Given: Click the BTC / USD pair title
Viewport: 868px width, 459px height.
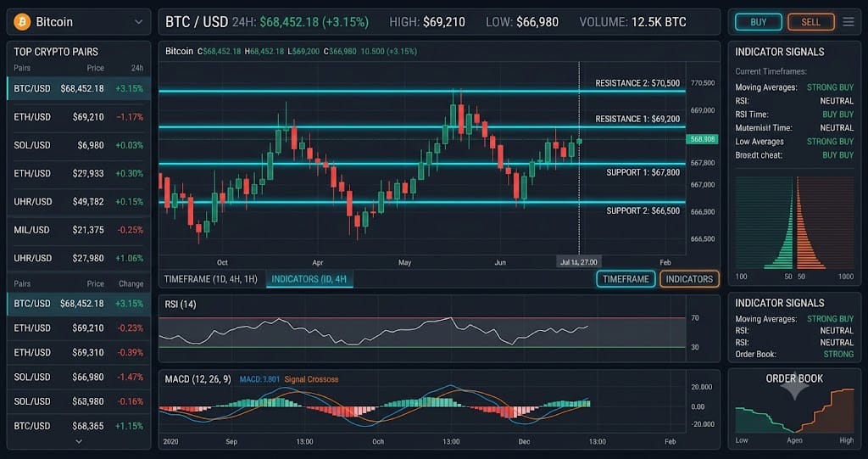Looking at the screenshot, I should 197,22.
